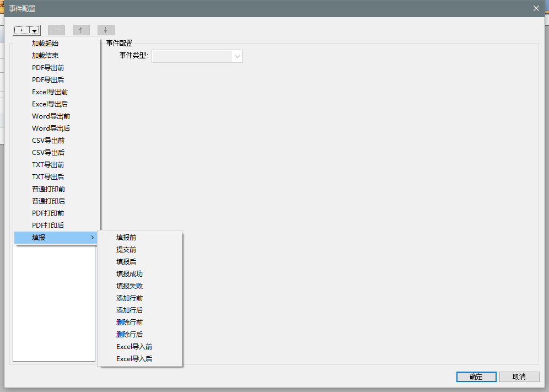Image resolution: width=549 pixels, height=392 pixels.
Task: Choose 填报成功 submenu item
Action: [x=130, y=274]
